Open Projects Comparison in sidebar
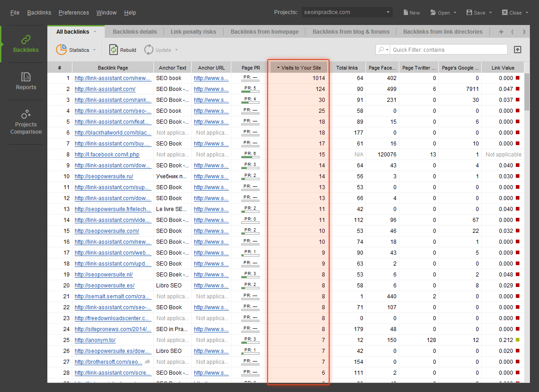Screen dimensions: 539x392 click(x=26, y=122)
